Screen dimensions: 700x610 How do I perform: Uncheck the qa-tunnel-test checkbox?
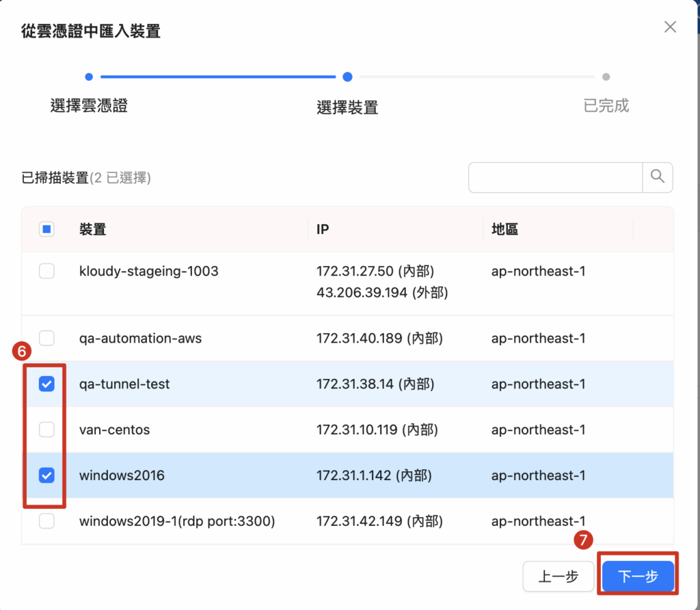[x=46, y=384]
